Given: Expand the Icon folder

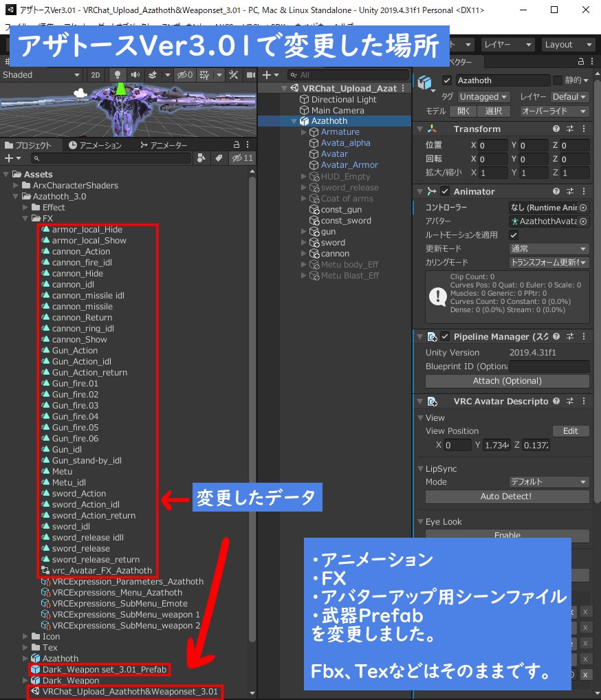Looking at the screenshot, I should pyautogui.click(x=25, y=637).
